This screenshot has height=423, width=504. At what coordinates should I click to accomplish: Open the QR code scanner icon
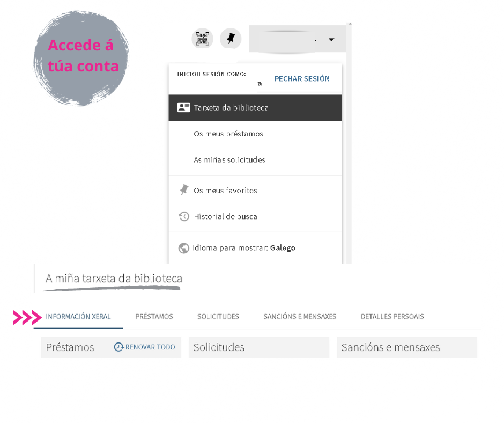203,39
